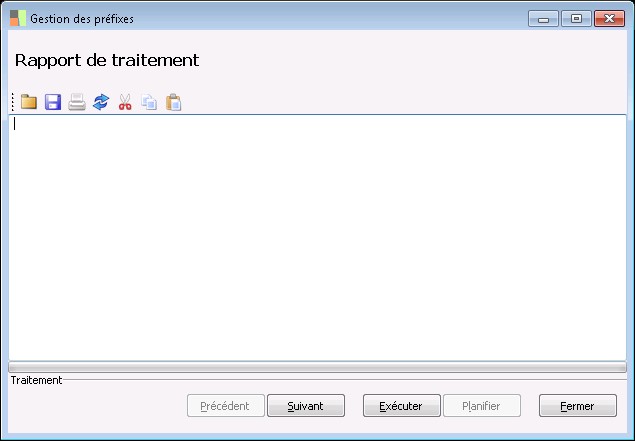
Task: Refresh the report with blue arrows icon
Action: point(101,102)
